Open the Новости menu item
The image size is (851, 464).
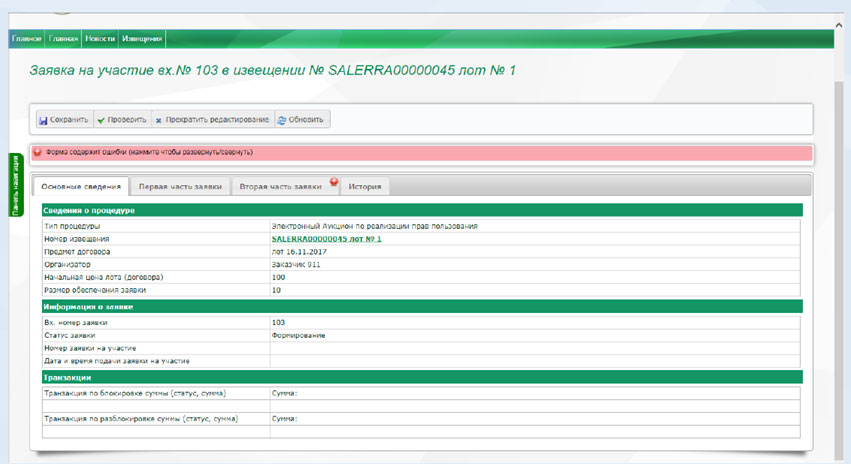click(x=100, y=39)
